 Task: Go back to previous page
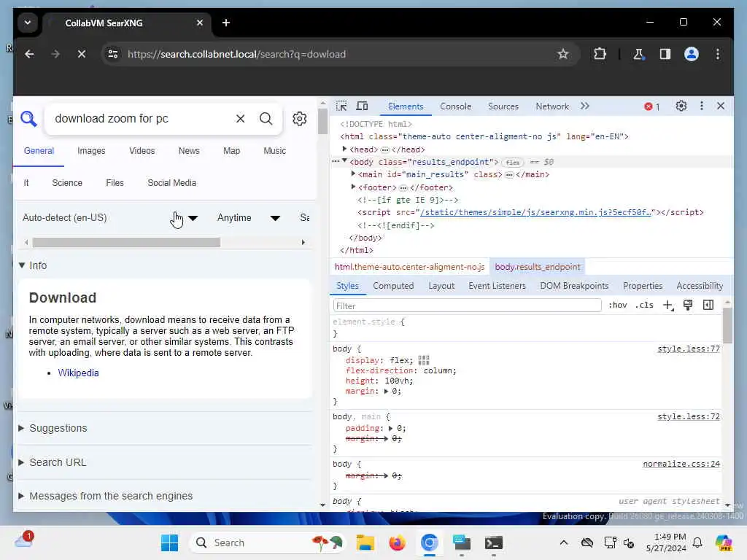(x=29, y=54)
